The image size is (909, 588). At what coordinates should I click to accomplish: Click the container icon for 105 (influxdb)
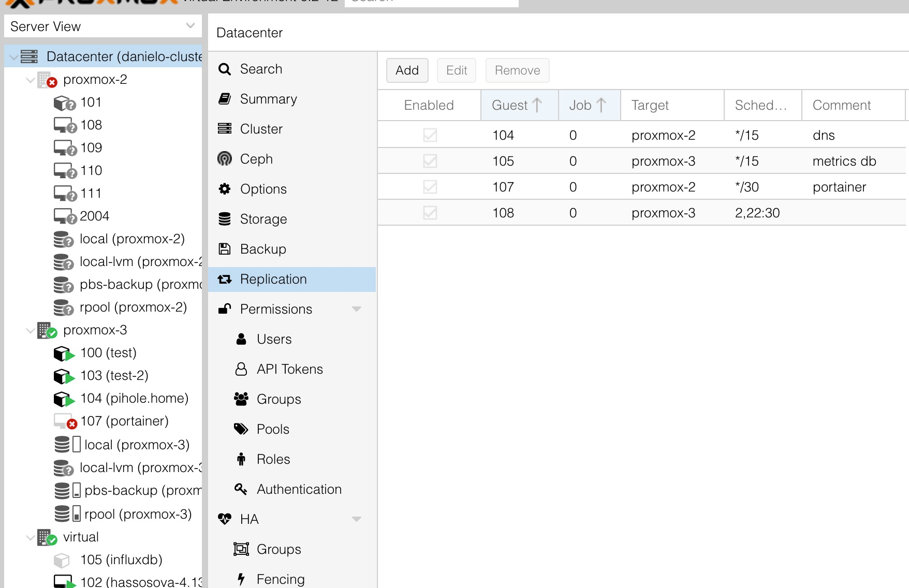coord(62,560)
